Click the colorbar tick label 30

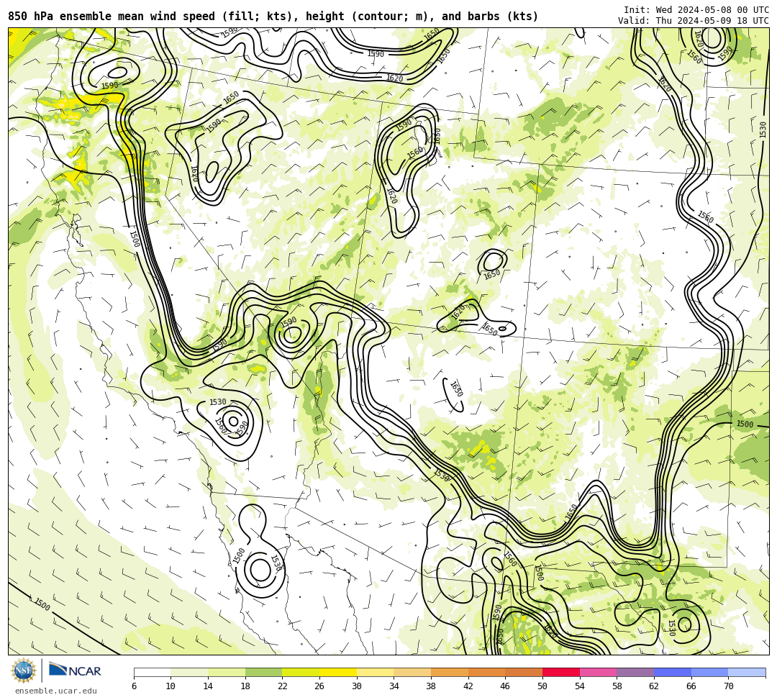357,686
